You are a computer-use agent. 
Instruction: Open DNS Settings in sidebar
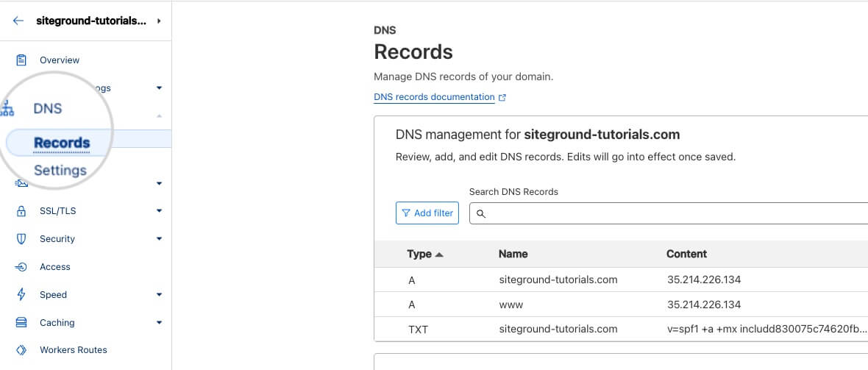[60, 170]
